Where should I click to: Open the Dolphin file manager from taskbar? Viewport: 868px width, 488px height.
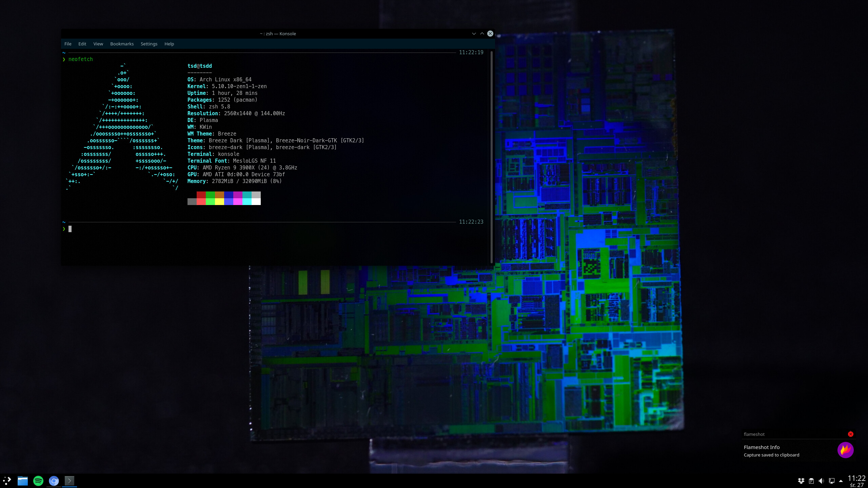coord(23,481)
